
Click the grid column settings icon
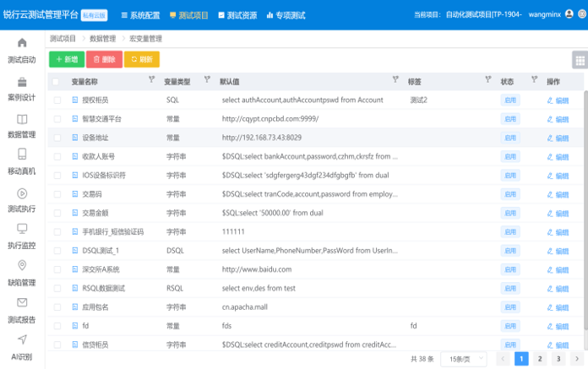click(579, 59)
